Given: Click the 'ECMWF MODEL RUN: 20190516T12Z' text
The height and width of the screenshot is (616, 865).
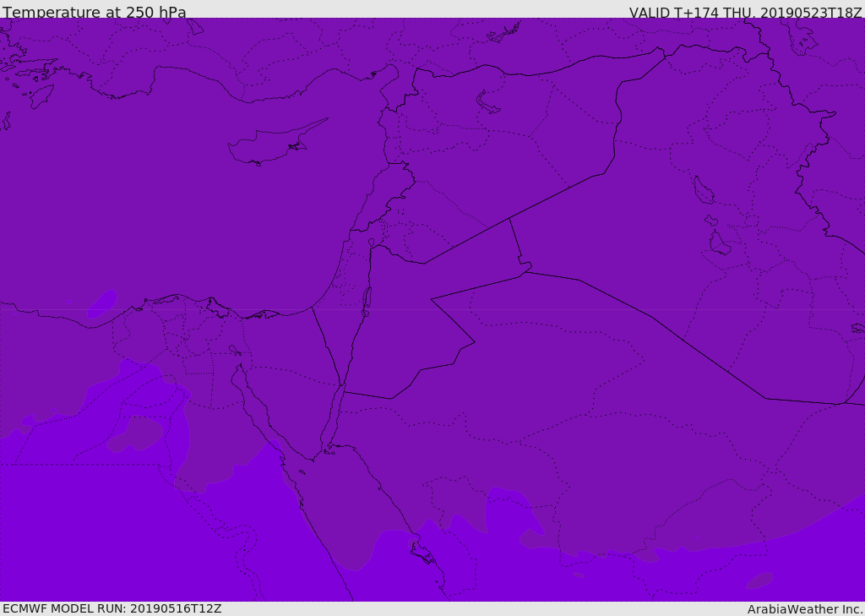Looking at the screenshot, I should [x=112, y=608].
